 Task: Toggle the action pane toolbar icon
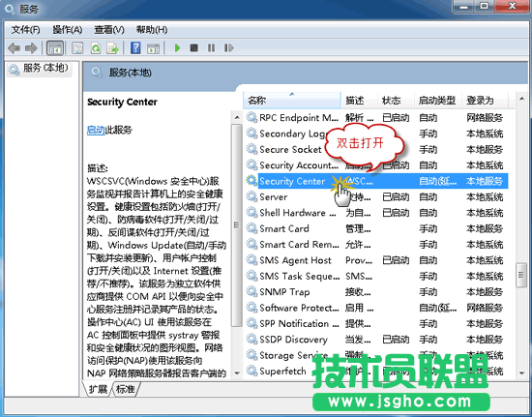pyautogui.click(x=154, y=48)
